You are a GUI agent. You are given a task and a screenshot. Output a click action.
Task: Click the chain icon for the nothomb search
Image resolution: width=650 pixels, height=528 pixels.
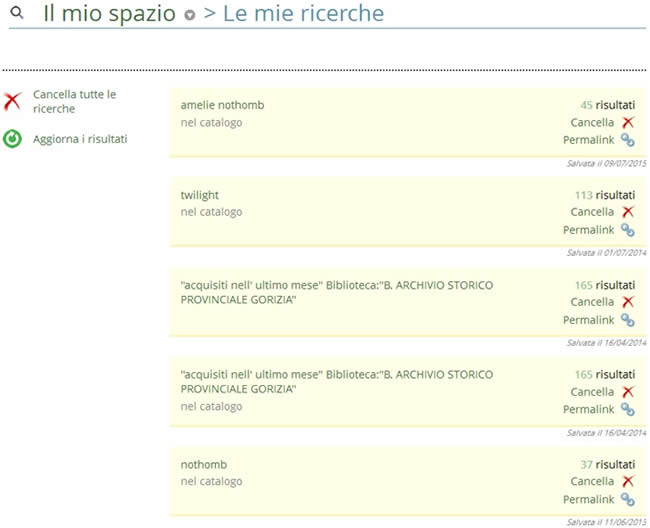[x=628, y=499]
